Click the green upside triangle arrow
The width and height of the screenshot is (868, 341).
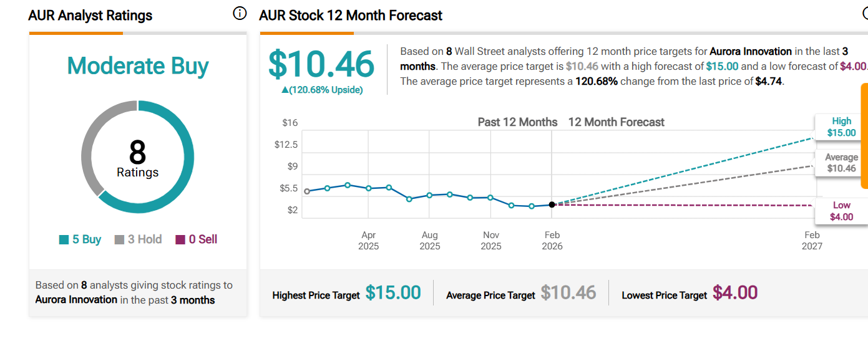click(x=285, y=90)
